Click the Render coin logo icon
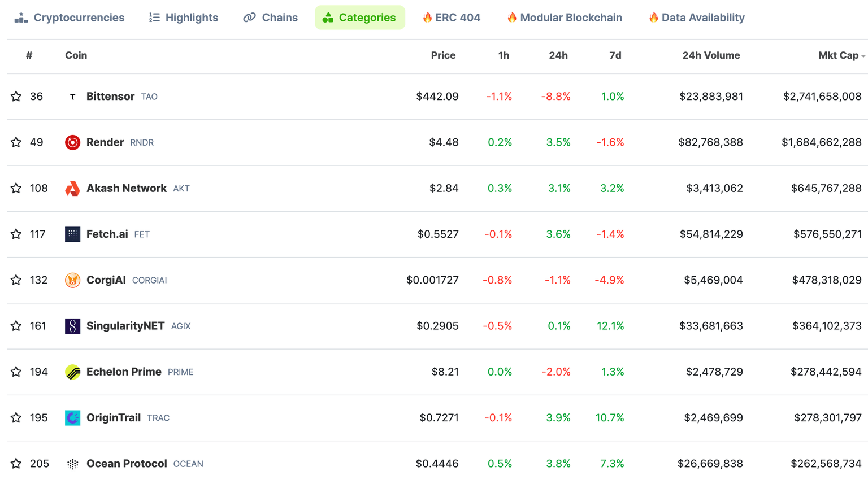 coord(72,142)
